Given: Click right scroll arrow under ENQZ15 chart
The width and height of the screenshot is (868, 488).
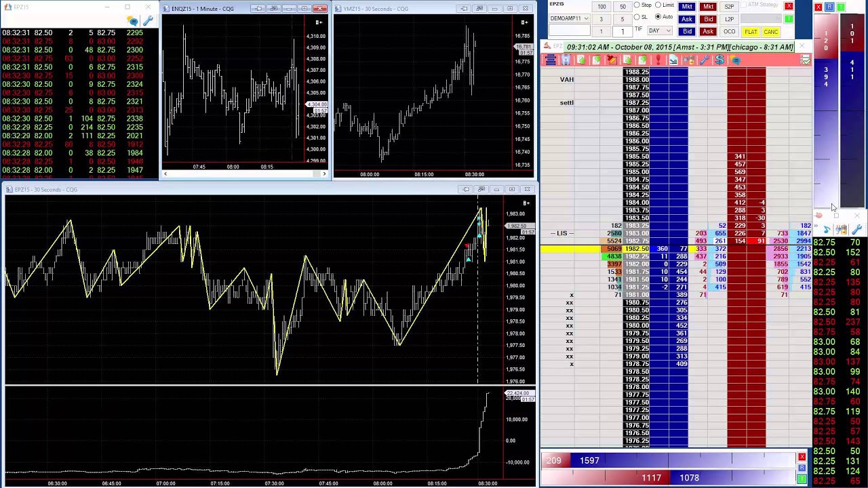Looking at the screenshot, I should pyautogui.click(x=323, y=174).
